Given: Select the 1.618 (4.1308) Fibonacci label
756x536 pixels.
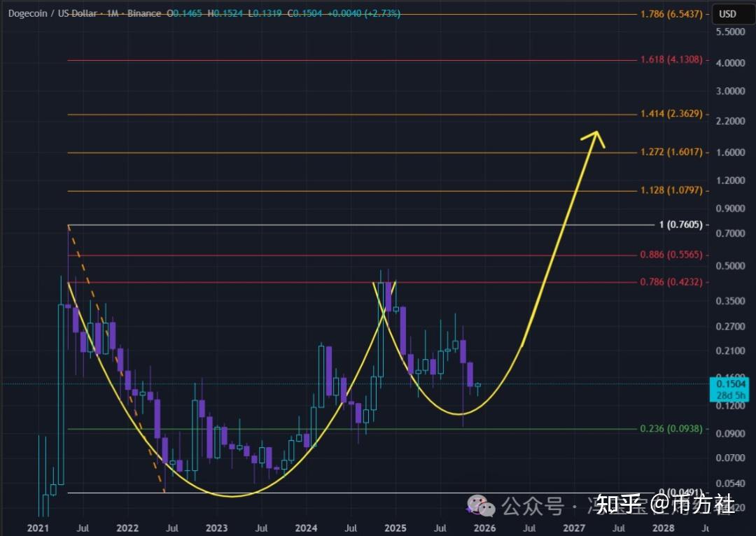Looking at the screenshot, I should pos(671,59).
